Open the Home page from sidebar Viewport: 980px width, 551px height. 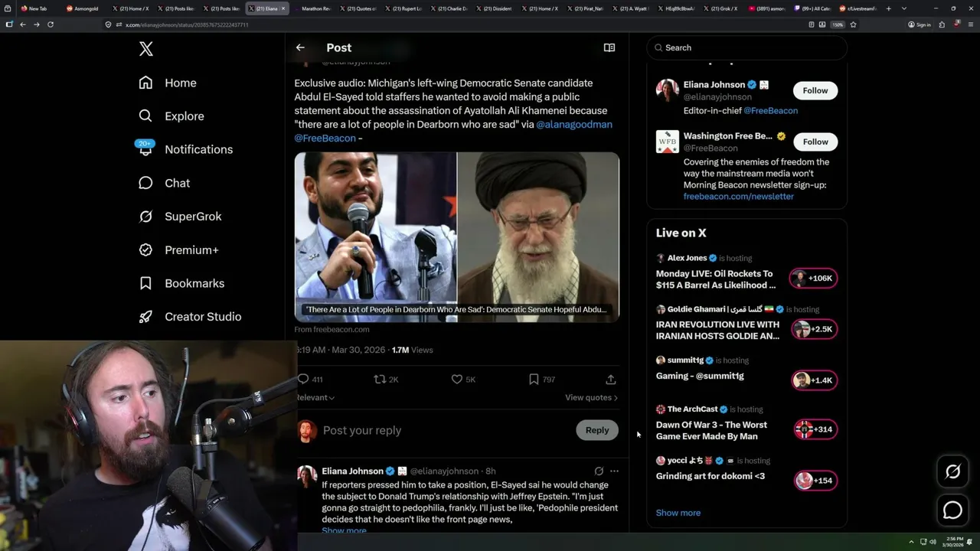pyautogui.click(x=168, y=83)
